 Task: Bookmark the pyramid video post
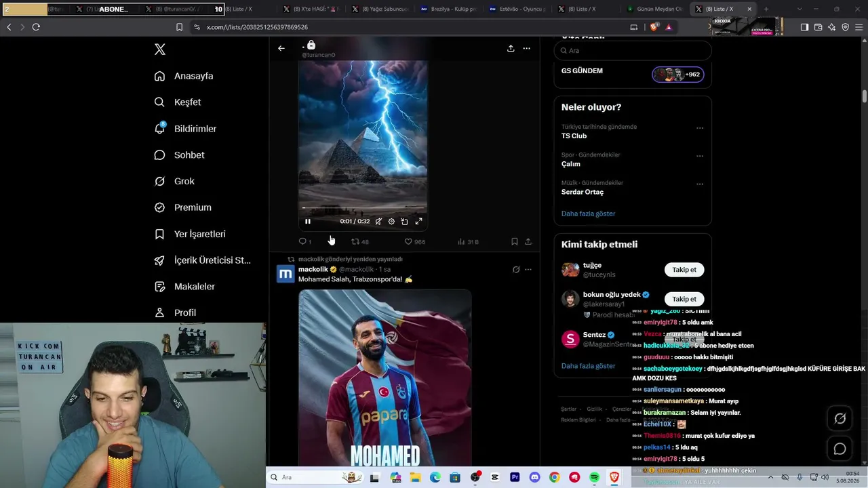coord(515,241)
